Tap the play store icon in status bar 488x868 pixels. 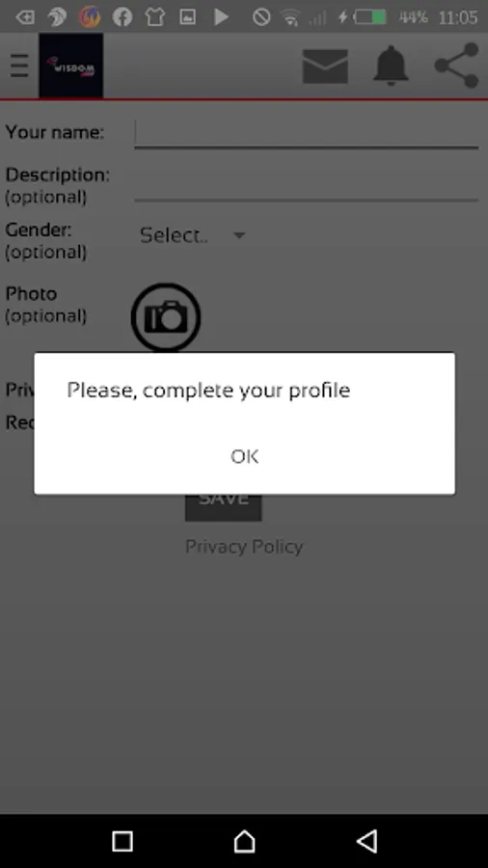(x=221, y=17)
